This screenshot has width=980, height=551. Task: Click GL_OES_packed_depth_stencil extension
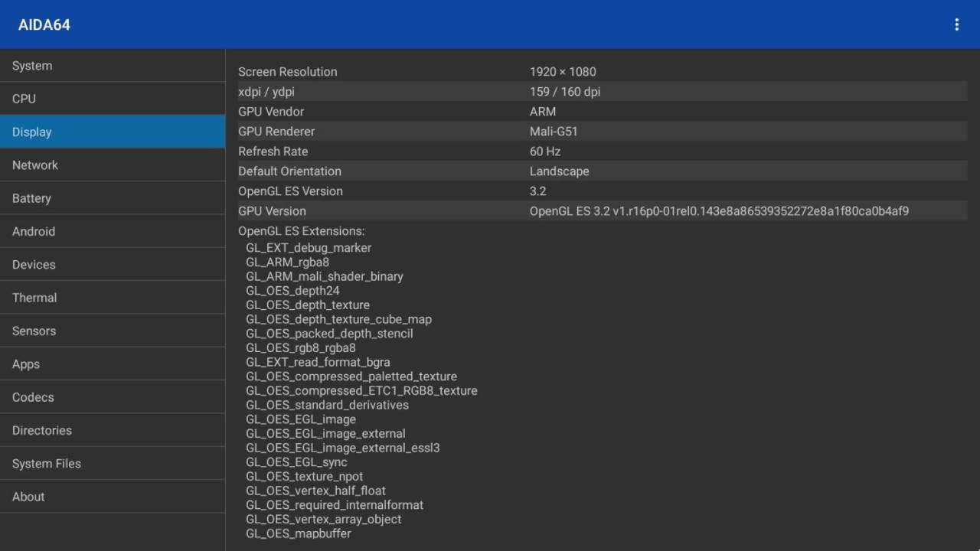(x=329, y=334)
